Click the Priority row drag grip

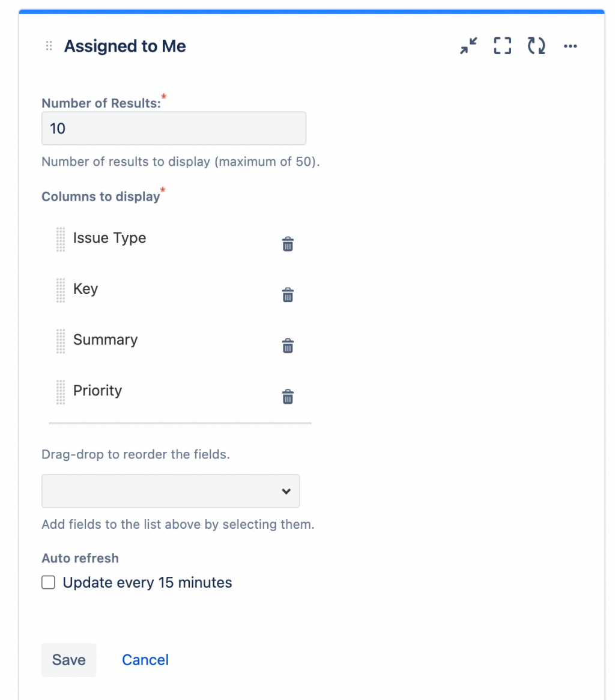coord(60,392)
